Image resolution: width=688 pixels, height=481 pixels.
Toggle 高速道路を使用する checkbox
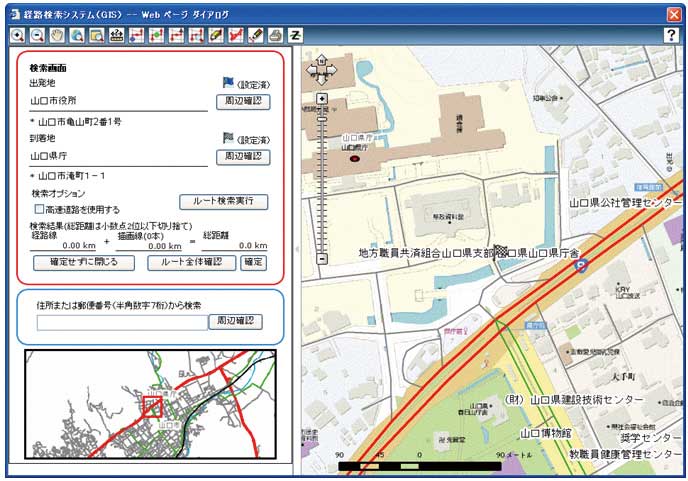(39, 210)
